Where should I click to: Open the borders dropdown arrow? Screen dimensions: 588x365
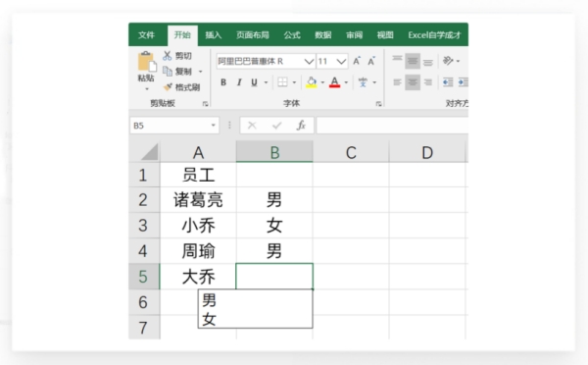coord(294,82)
